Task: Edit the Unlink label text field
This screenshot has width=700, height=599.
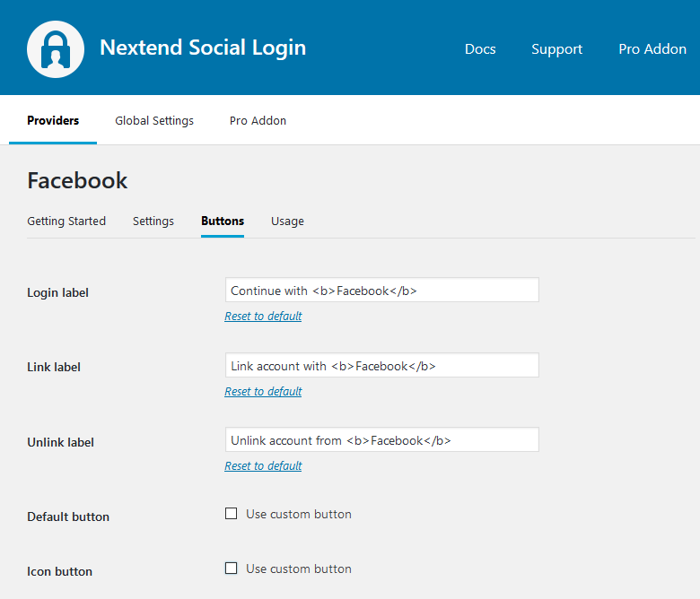Action: [x=381, y=440]
